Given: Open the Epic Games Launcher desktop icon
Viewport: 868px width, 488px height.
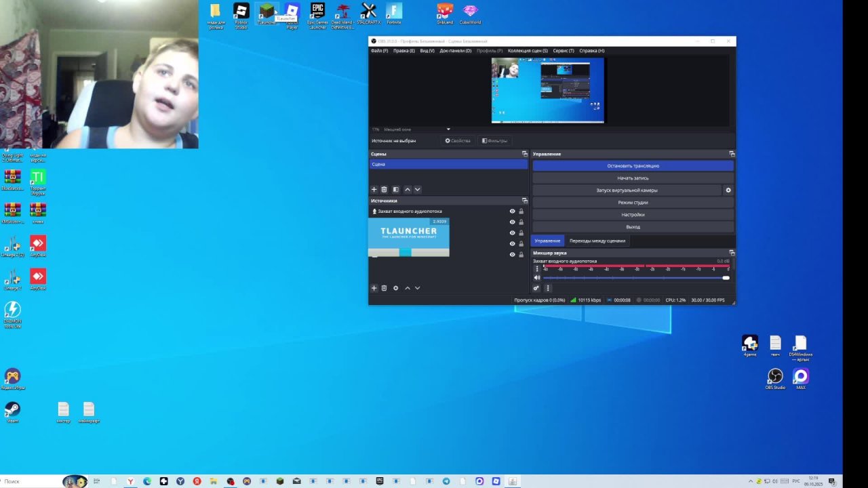Looking at the screenshot, I should (x=317, y=16).
